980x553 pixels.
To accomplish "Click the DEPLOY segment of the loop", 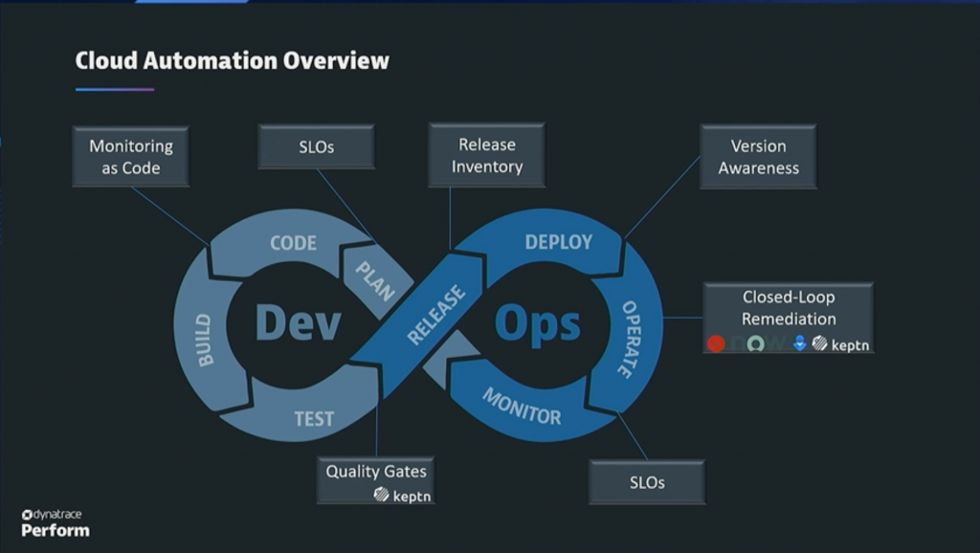I will [x=558, y=242].
